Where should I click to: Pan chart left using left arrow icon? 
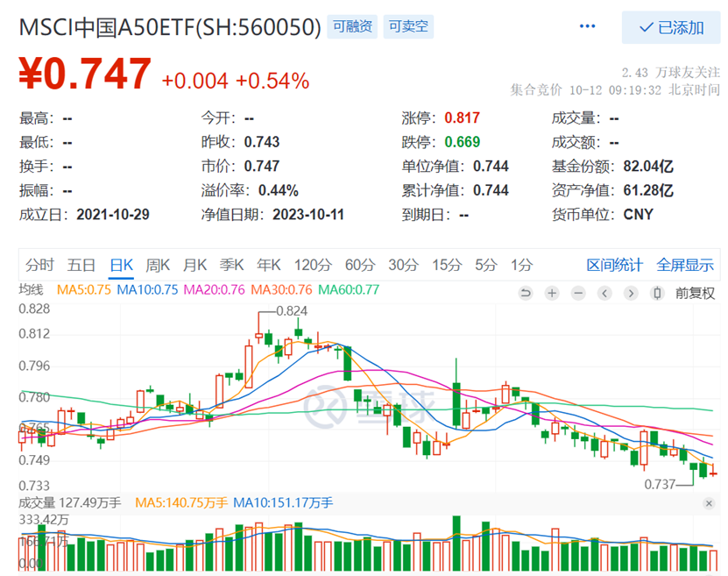click(x=604, y=293)
